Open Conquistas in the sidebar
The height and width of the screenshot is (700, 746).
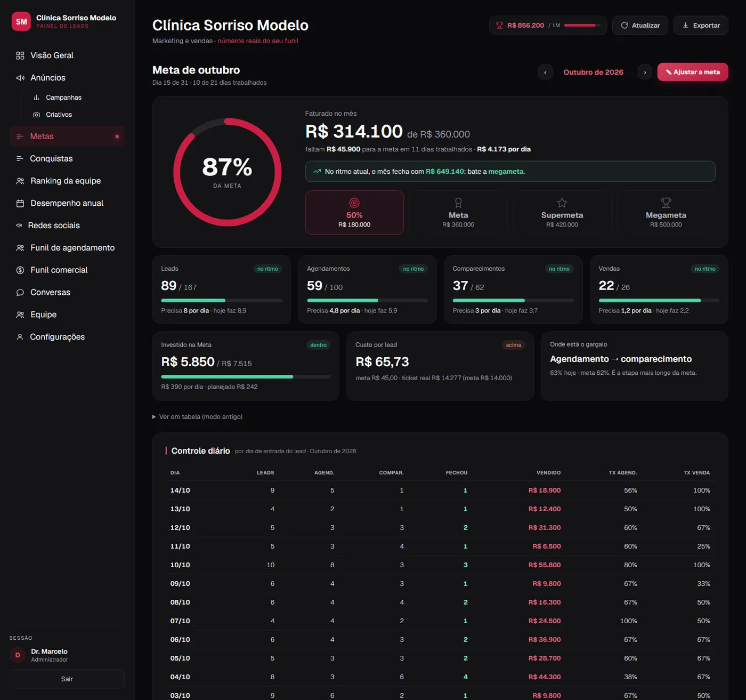67,159
